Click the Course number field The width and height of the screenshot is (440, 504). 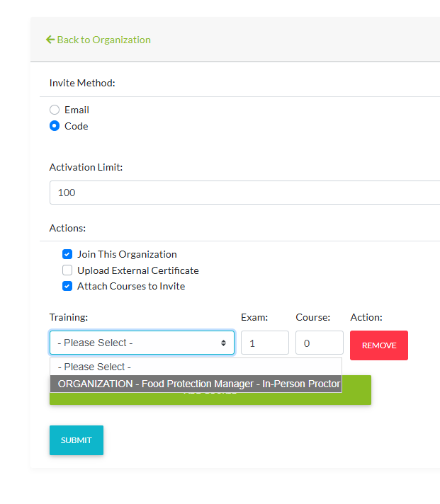[319, 343]
